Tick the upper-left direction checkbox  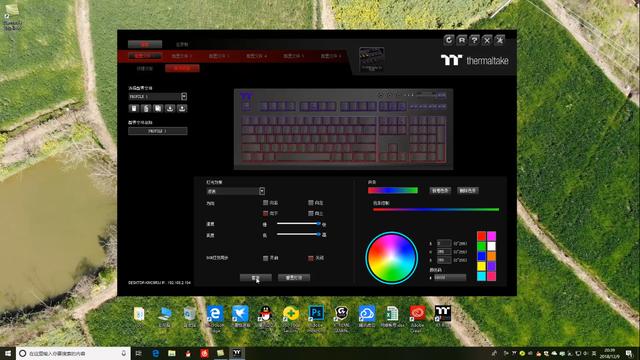(266, 202)
